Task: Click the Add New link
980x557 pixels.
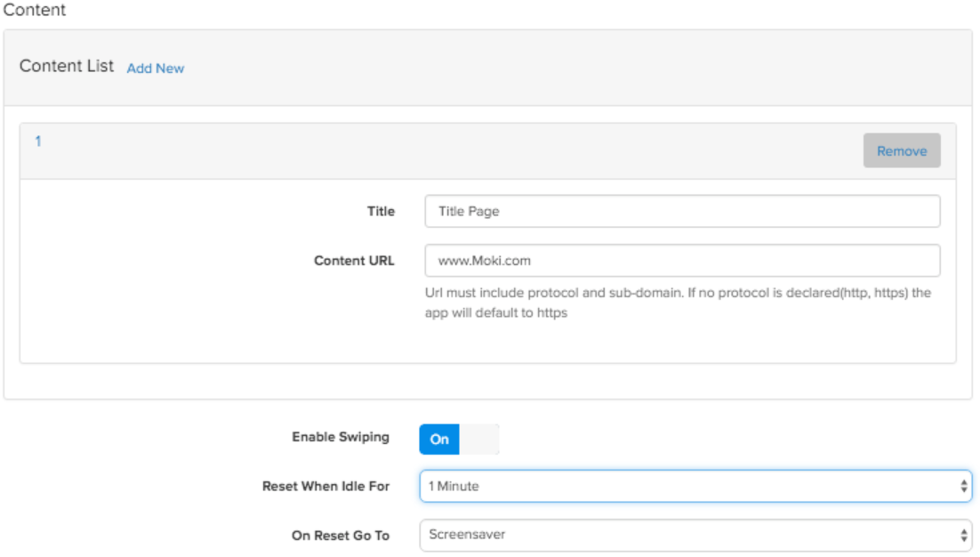Action: 156,69
